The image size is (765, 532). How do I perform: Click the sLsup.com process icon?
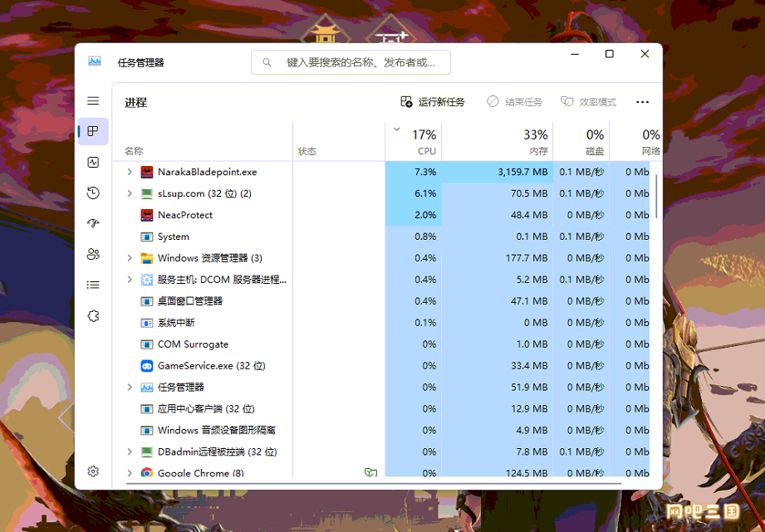pos(147,193)
